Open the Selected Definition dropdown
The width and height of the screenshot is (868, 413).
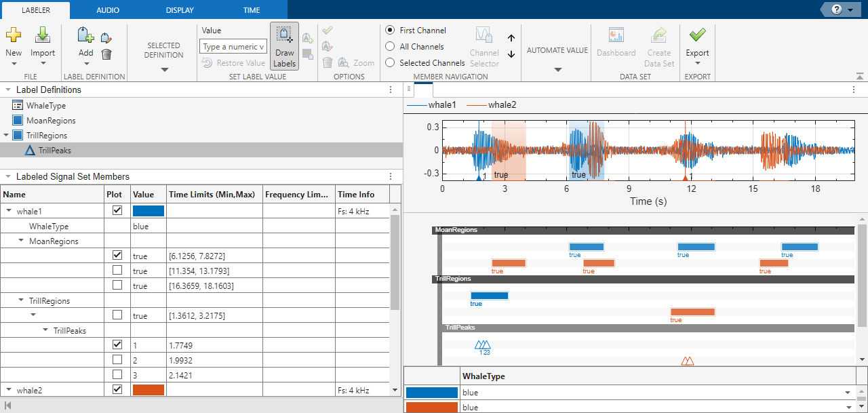(164, 69)
